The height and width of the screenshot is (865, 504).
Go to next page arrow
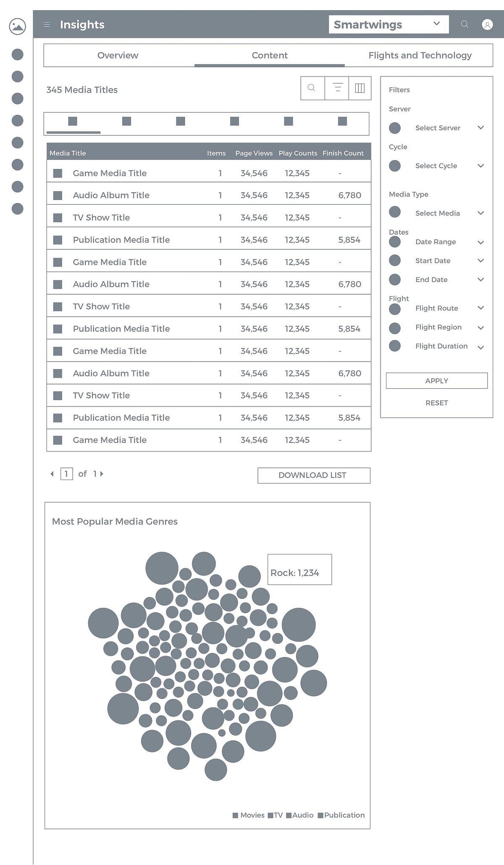pyautogui.click(x=102, y=474)
